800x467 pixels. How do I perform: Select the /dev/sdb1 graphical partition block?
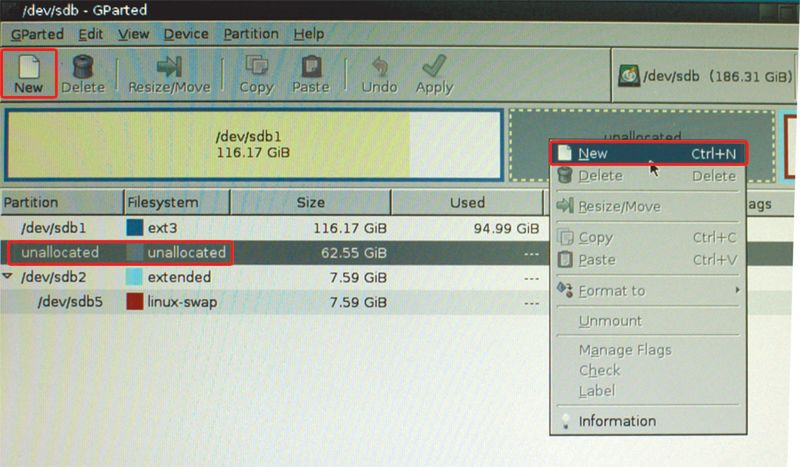coord(254,145)
